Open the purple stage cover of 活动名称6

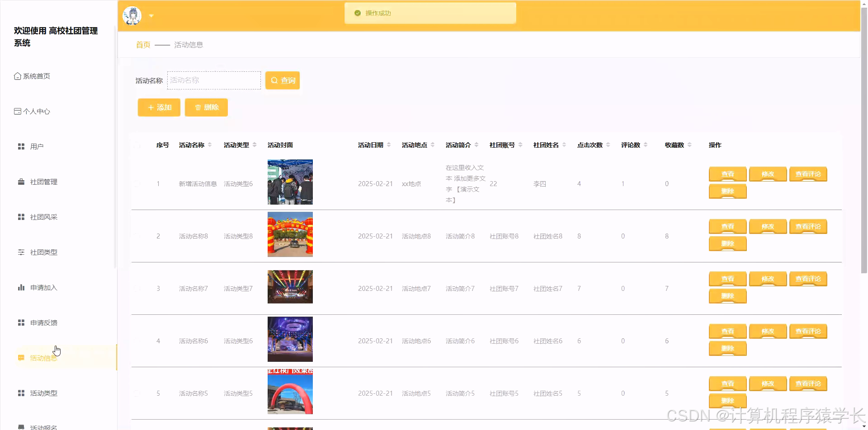coord(290,339)
